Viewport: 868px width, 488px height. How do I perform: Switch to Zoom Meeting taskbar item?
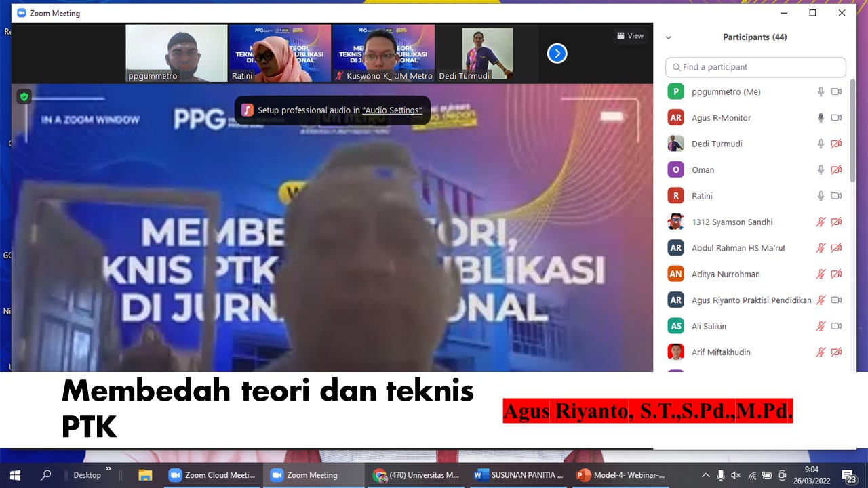coord(313,475)
